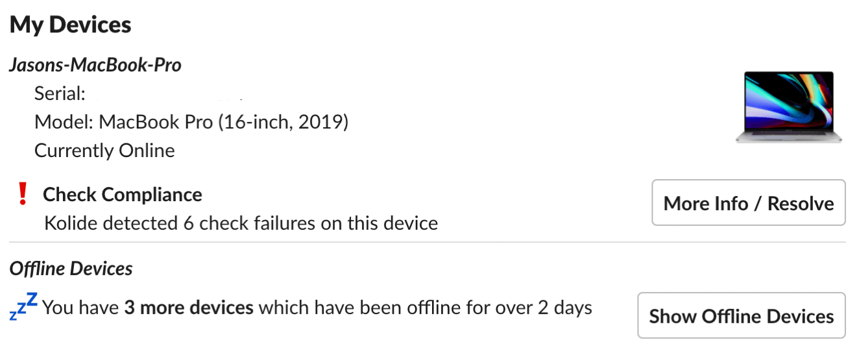Click the blue sleeping zzz icon
The width and height of the screenshot is (868, 357).
pos(23,307)
